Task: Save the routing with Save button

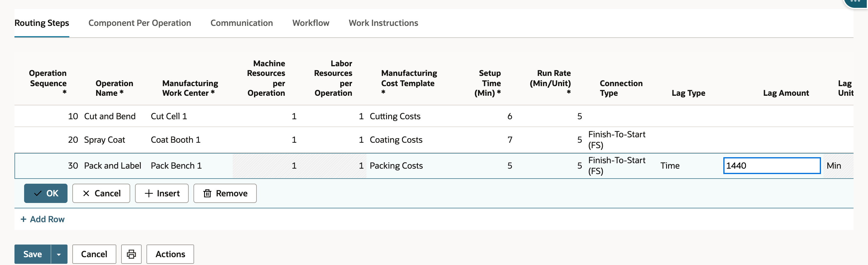Action: pos(33,254)
